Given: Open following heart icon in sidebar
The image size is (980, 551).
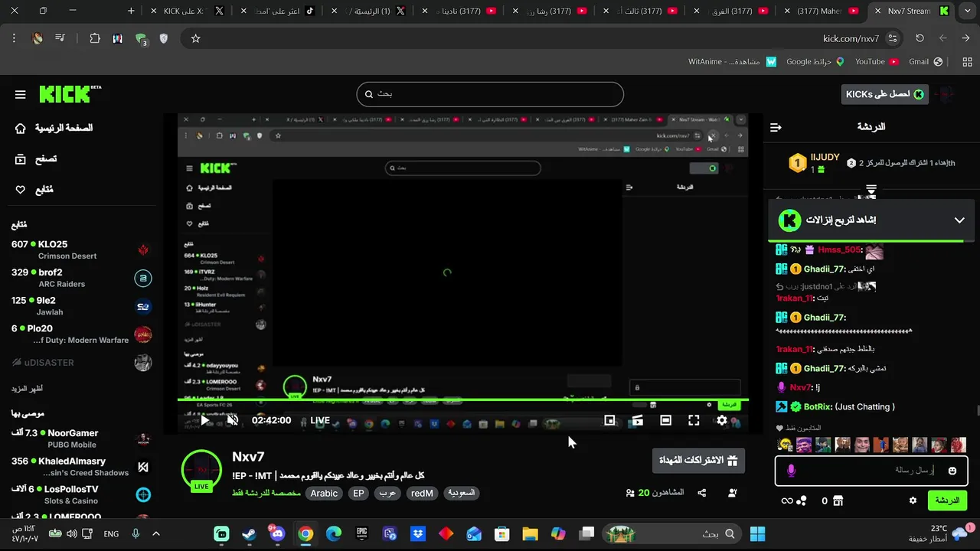Looking at the screenshot, I should click(x=21, y=190).
